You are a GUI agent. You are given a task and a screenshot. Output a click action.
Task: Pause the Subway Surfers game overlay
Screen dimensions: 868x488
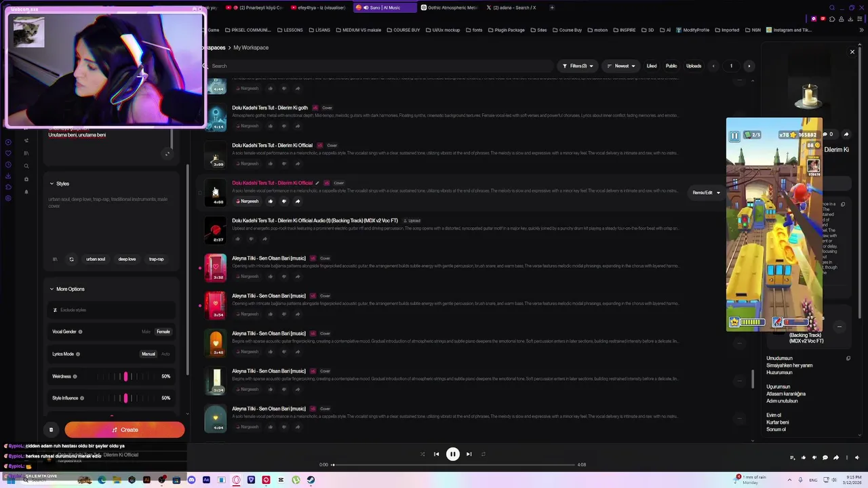pos(734,136)
